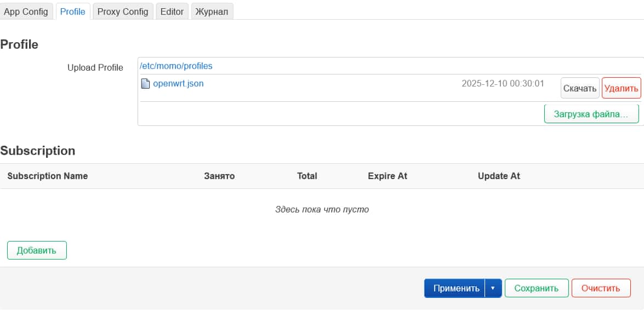644x322 pixels.
Task: Clear configuration with the Очистить button
Action: coord(601,287)
